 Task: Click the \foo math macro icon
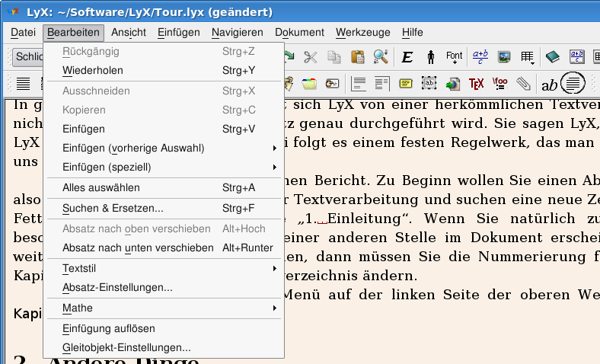tap(499, 84)
